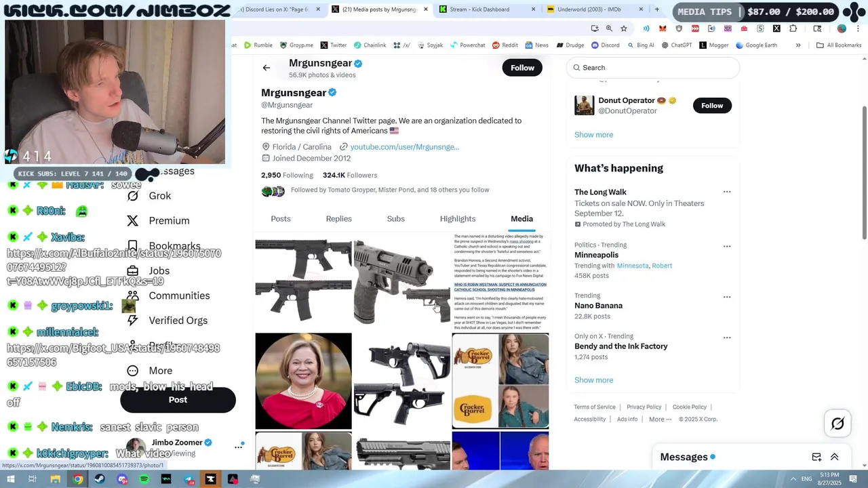This screenshot has height=488, width=868.
Task: Open The Long Walk promoted trend
Action: (600, 192)
